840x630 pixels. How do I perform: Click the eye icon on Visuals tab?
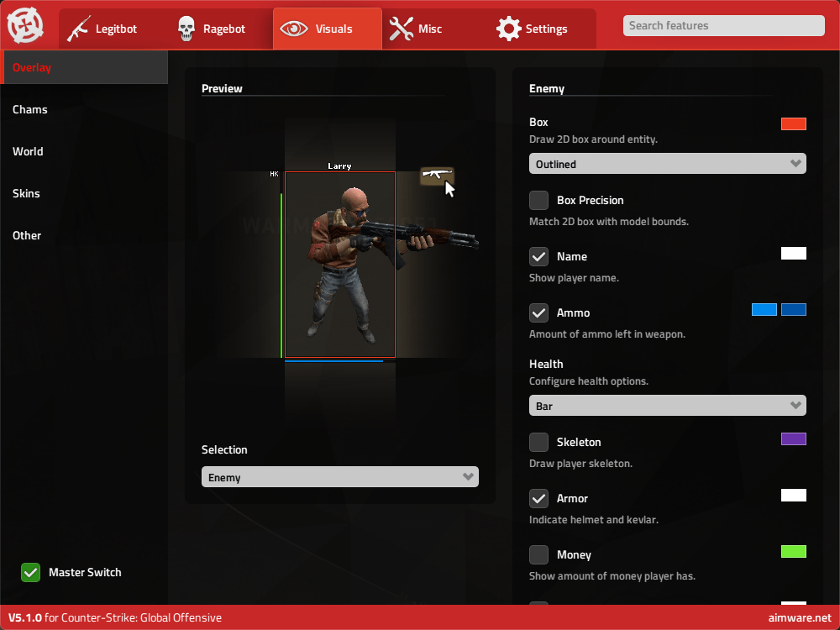[x=293, y=29]
